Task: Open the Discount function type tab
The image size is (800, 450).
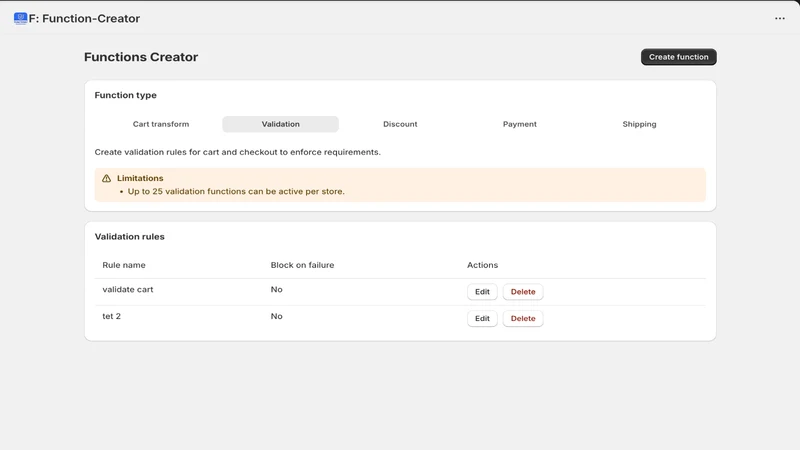Action: pos(400,124)
